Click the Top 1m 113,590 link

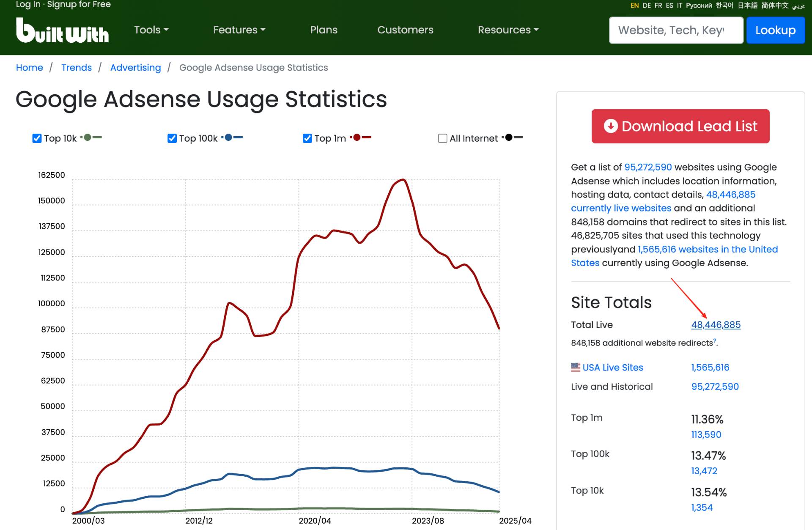tap(706, 434)
